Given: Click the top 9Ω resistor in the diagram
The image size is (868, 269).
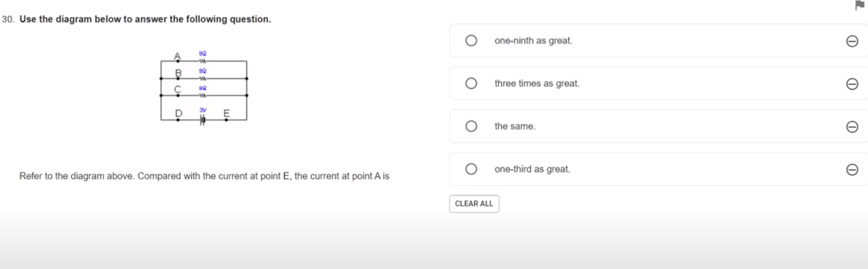Looking at the screenshot, I should (x=203, y=60).
